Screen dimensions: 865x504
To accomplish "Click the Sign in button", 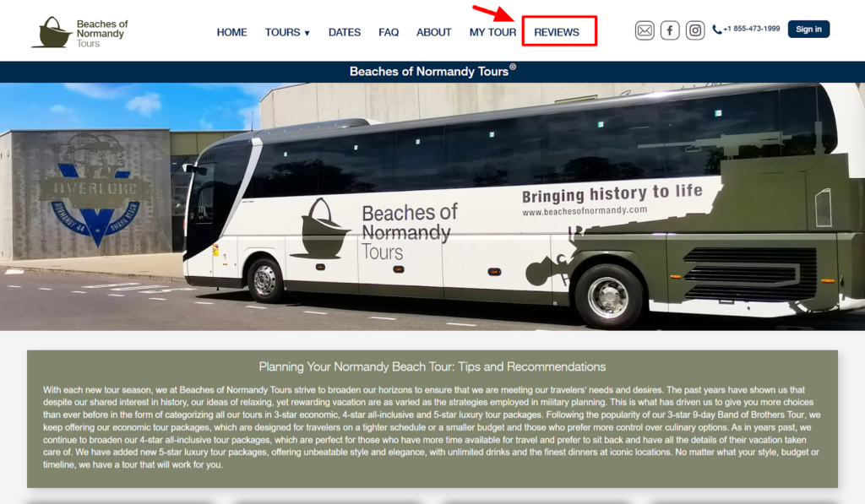I will click(x=808, y=30).
